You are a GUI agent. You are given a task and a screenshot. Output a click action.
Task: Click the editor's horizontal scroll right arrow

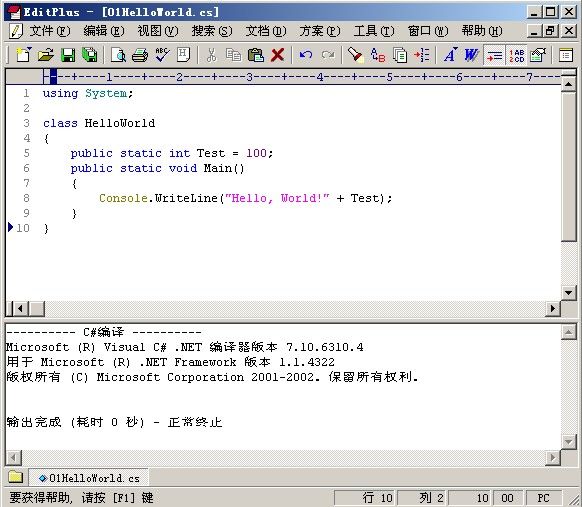[x=553, y=308]
